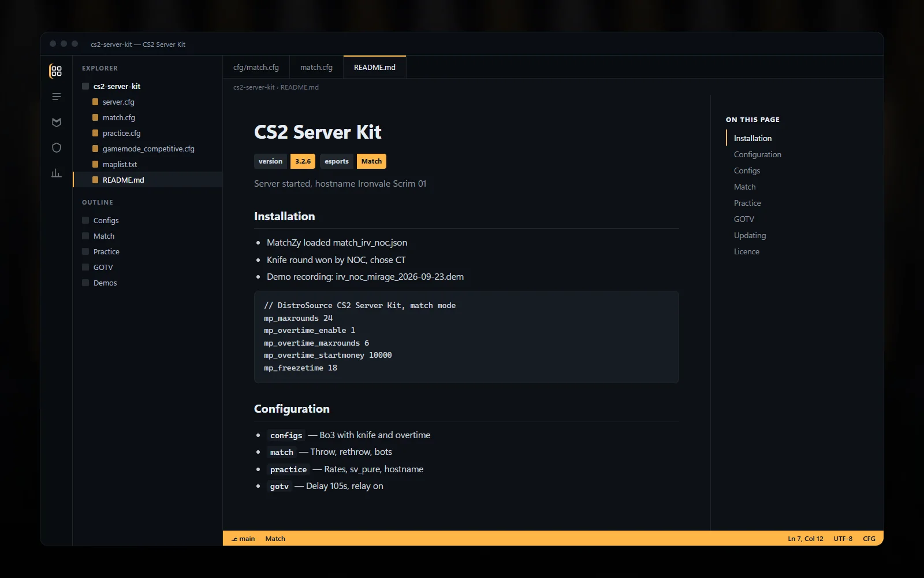Screen dimensions: 924x578
Task: Go to Licence in On This Page
Action: click(x=747, y=251)
